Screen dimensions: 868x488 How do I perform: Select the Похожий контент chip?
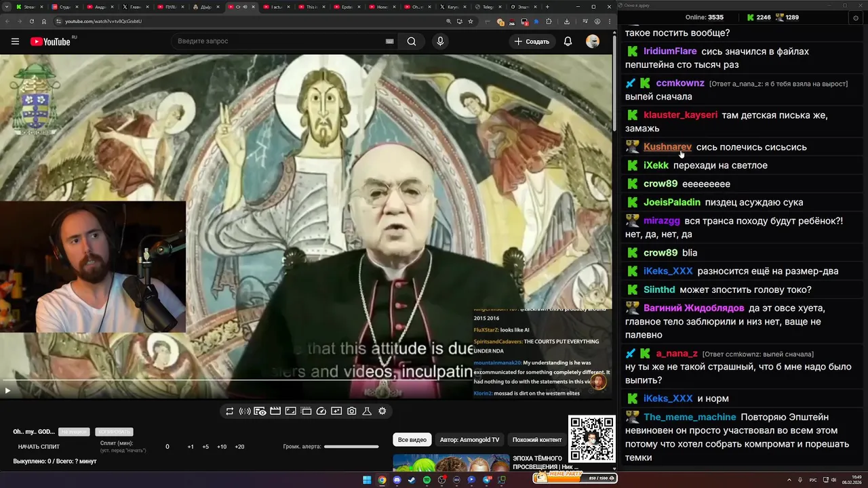click(537, 440)
